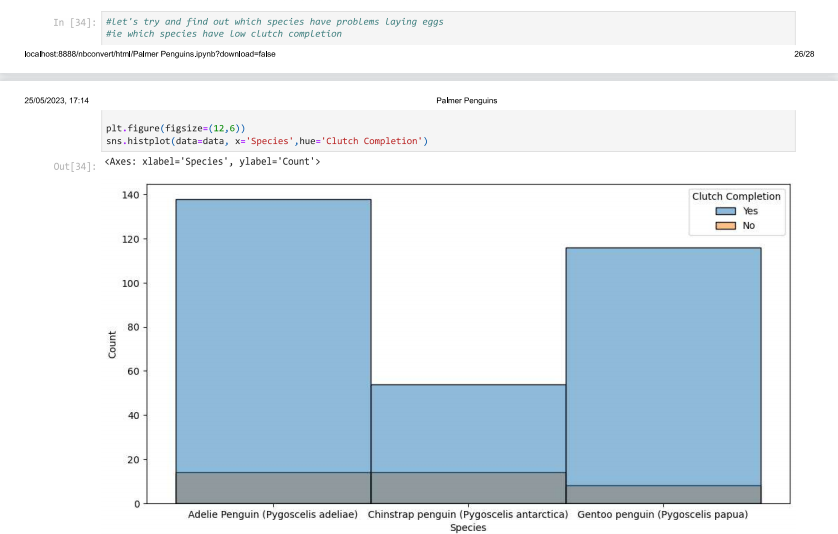Click the sns.histplot code line
This screenshot has width=838, height=534.
tap(267, 141)
